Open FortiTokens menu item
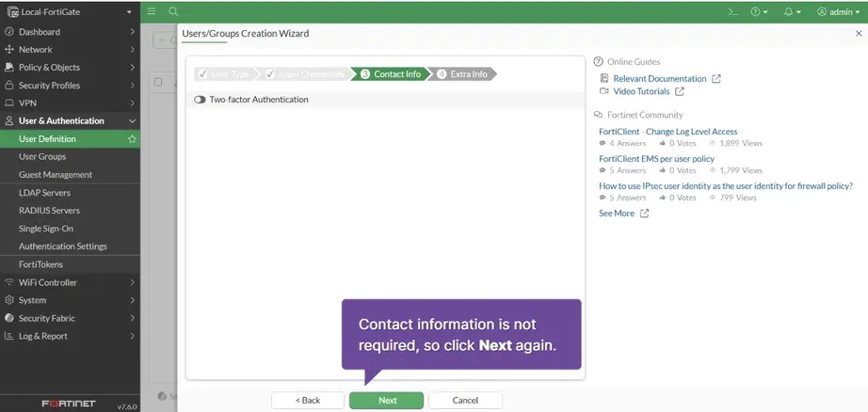 click(x=70, y=264)
